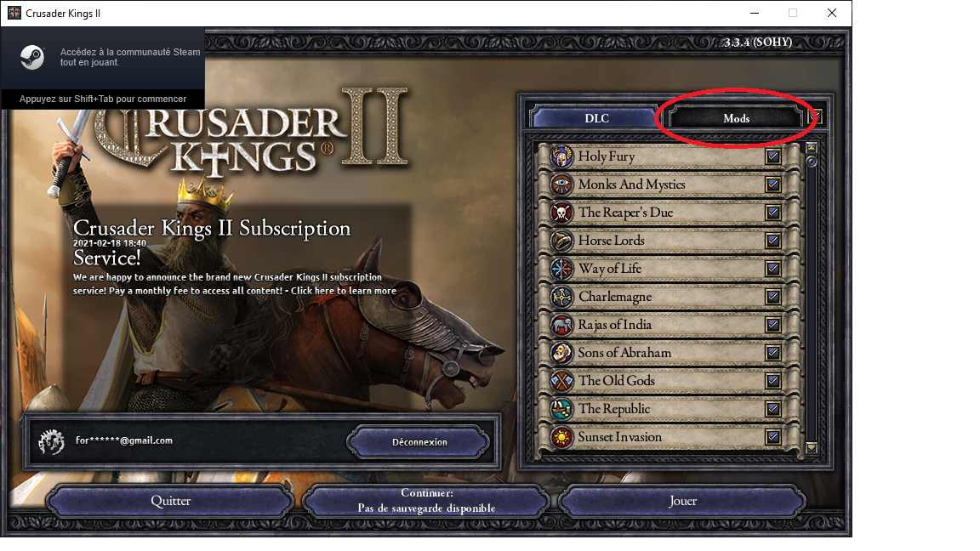Click the DLC list scrollbar handle
980x551 pixels.
coord(812,162)
